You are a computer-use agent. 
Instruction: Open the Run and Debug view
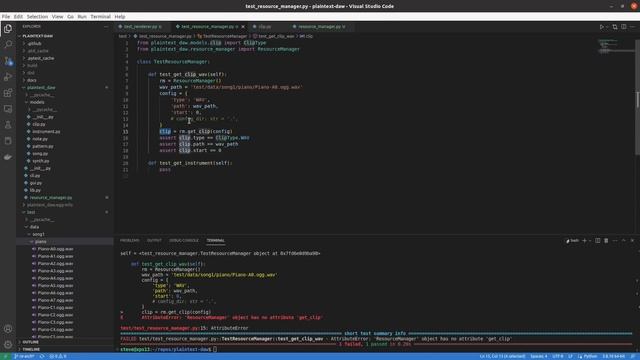click(x=8, y=77)
